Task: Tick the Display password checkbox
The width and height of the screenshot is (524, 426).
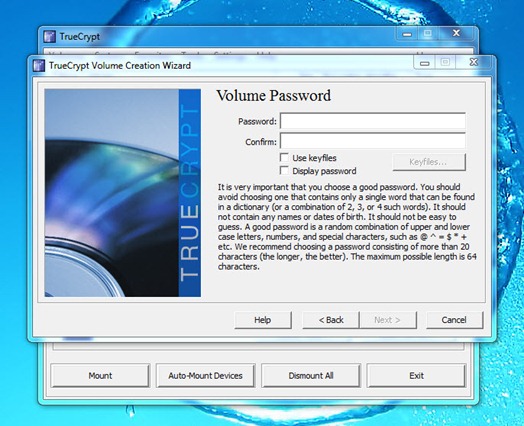Action: tap(284, 171)
